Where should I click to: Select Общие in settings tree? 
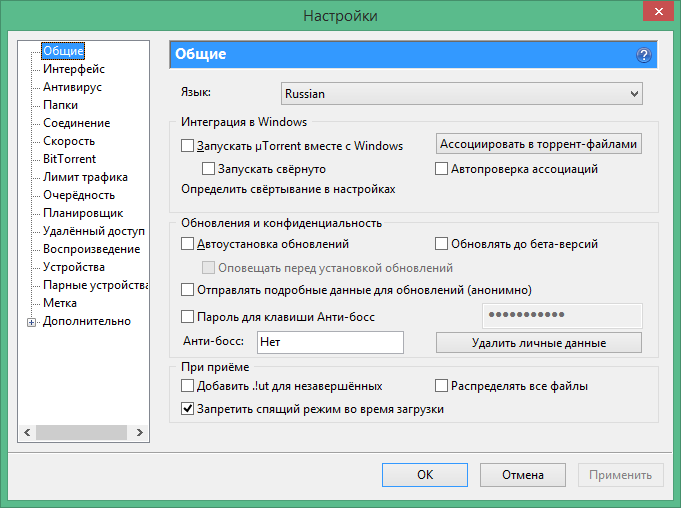(63, 51)
